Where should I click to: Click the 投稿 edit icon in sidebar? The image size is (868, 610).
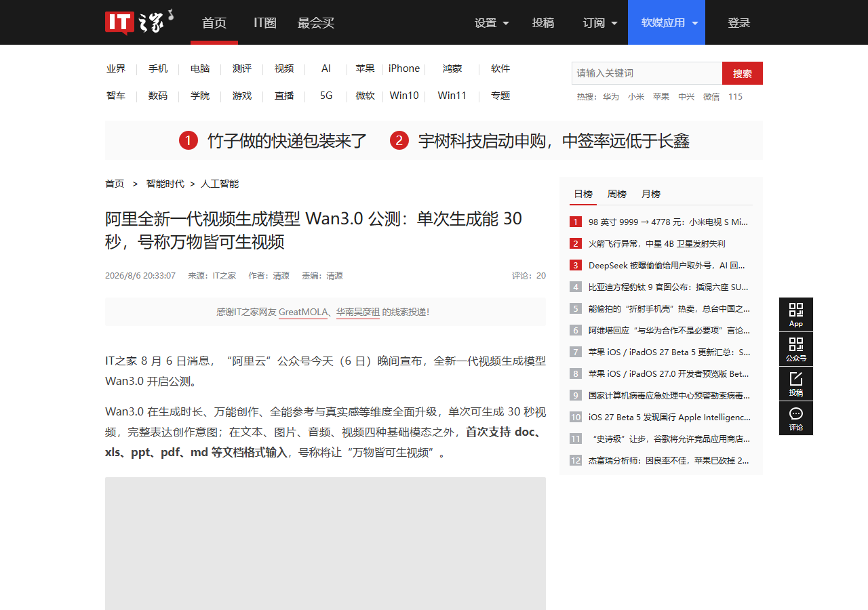[796, 384]
